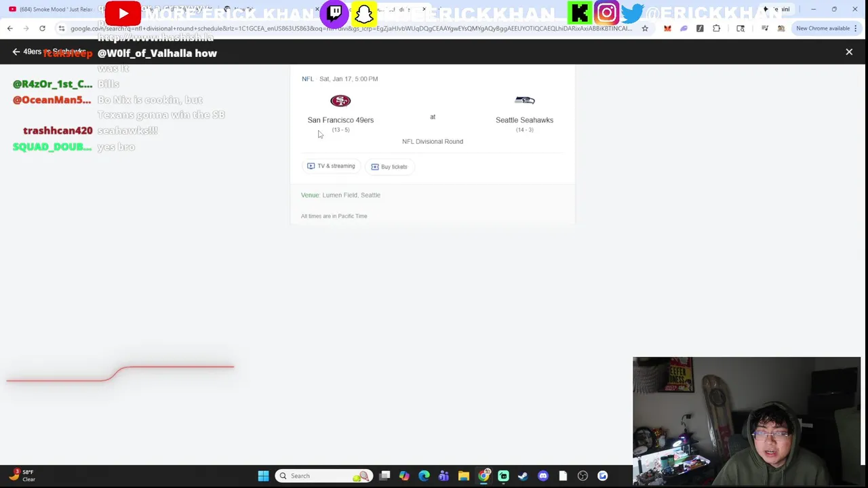
Task: Open the purple Phantom extension icon
Action: pyautogui.click(x=684, y=28)
